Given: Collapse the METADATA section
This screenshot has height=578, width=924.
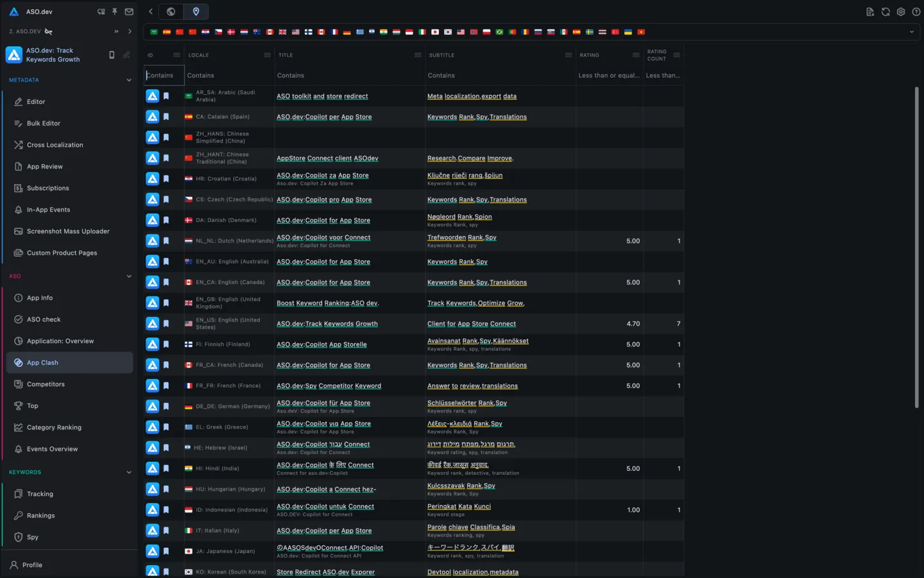Looking at the screenshot, I should click(x=129, y=80).
